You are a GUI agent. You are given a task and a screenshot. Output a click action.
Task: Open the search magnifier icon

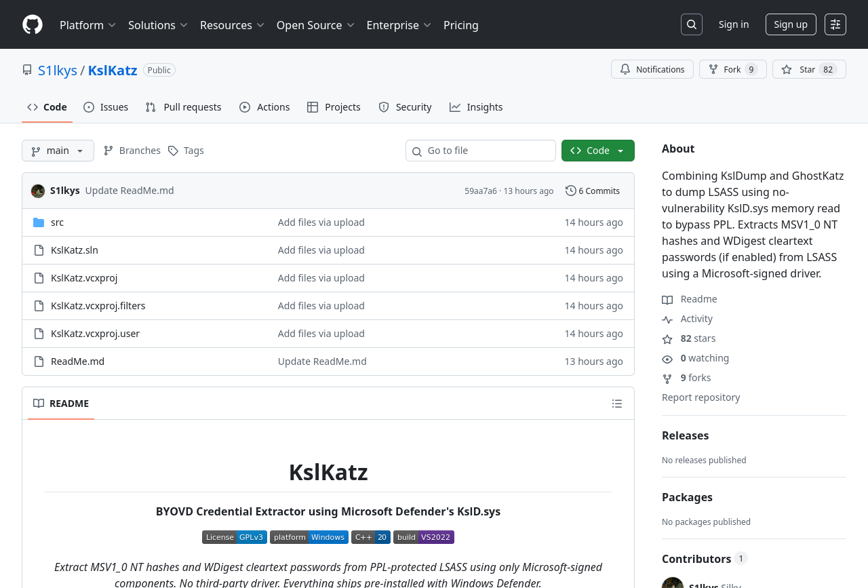tap(691, 24)
